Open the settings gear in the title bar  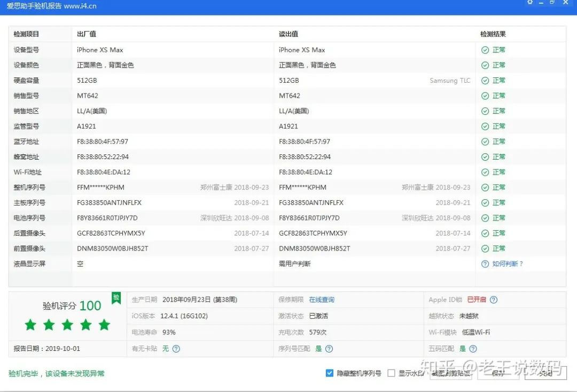[529, 3]
